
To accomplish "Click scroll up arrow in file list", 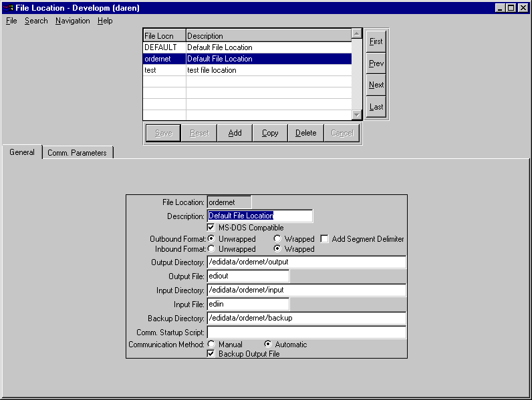I will [357, 33].
